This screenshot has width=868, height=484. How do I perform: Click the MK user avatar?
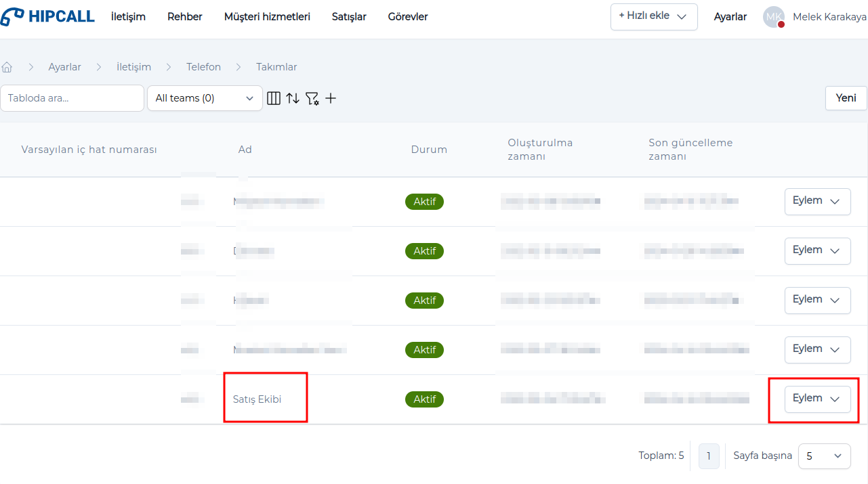point(774,17)
